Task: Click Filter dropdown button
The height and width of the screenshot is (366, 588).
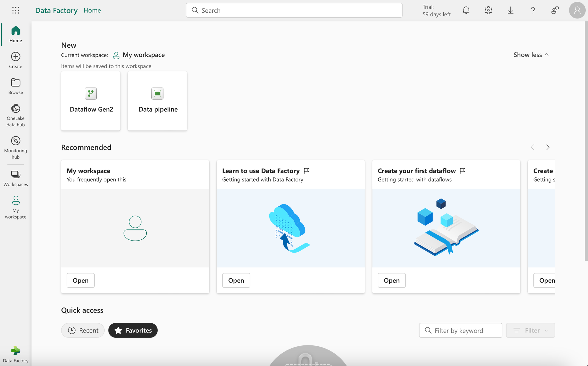Action: point(531,330)
